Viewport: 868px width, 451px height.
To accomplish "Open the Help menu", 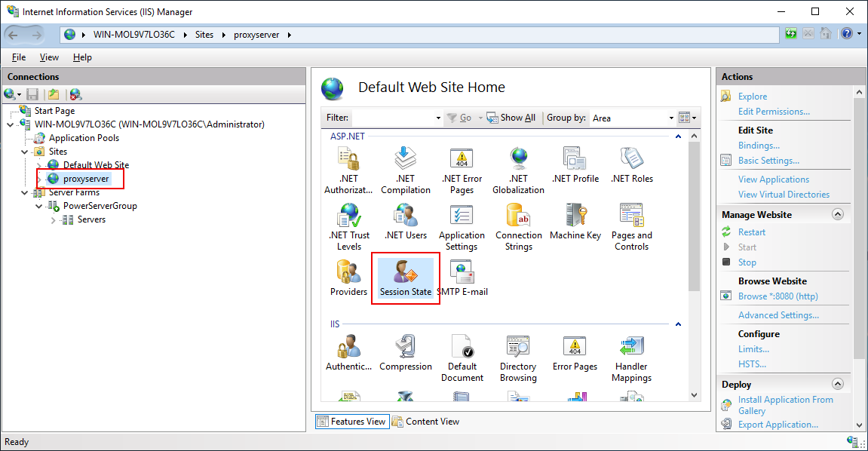I will coord(82,57).
